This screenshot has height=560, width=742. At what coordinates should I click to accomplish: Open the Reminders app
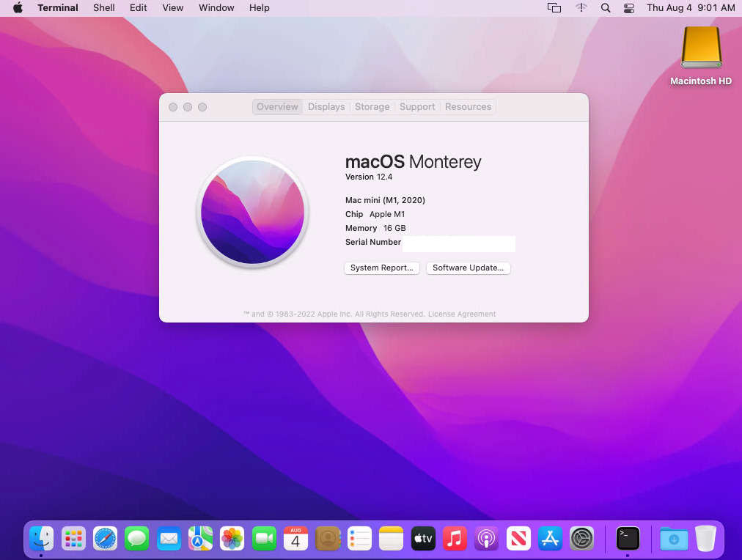coord(359,539)
